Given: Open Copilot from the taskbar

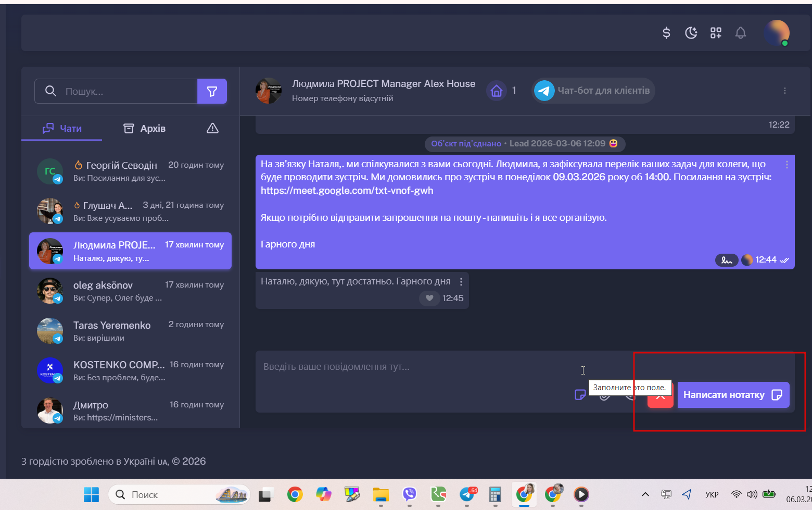Looking at the screenshot, I should tap(324, 494).
